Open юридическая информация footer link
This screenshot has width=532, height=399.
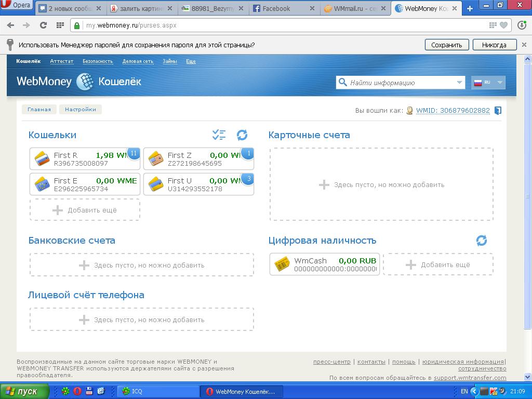coord(463,362)
